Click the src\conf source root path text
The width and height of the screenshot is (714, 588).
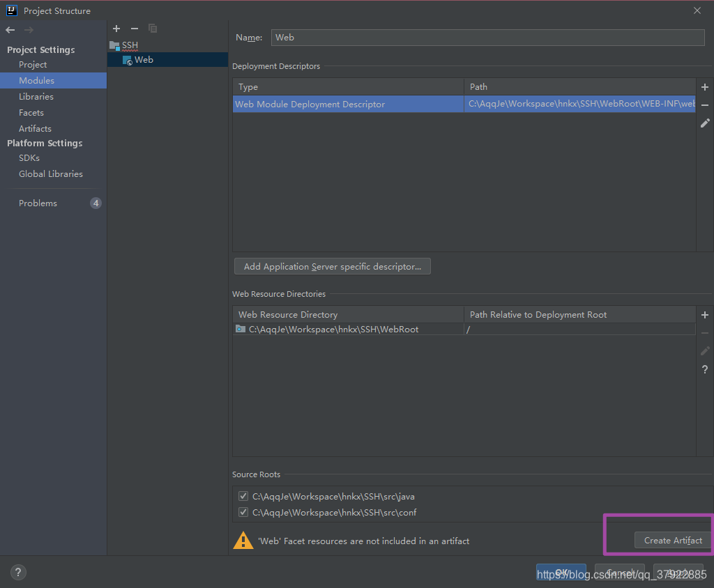pos(334,513)
